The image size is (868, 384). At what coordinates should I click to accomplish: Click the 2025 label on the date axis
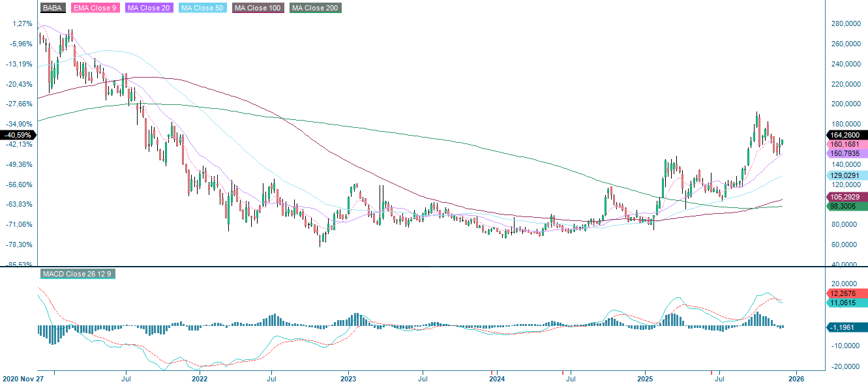(x=646, y=377)
